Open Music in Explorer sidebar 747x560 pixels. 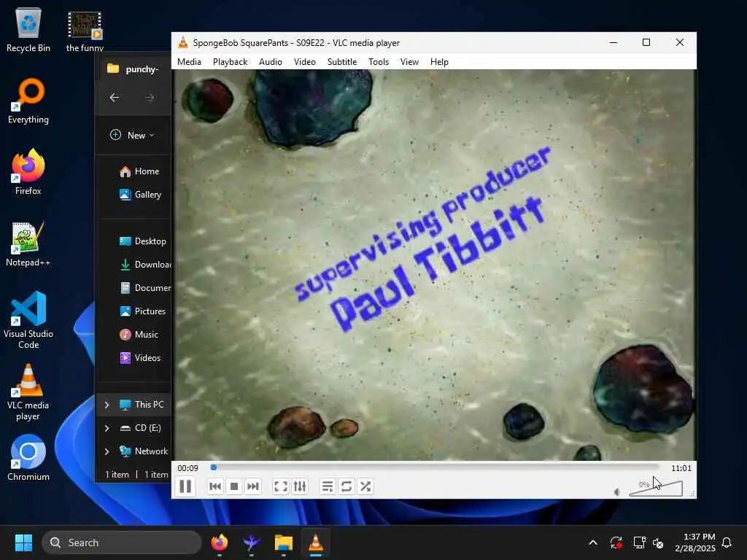pyautogui.click(x=139, y=334)
